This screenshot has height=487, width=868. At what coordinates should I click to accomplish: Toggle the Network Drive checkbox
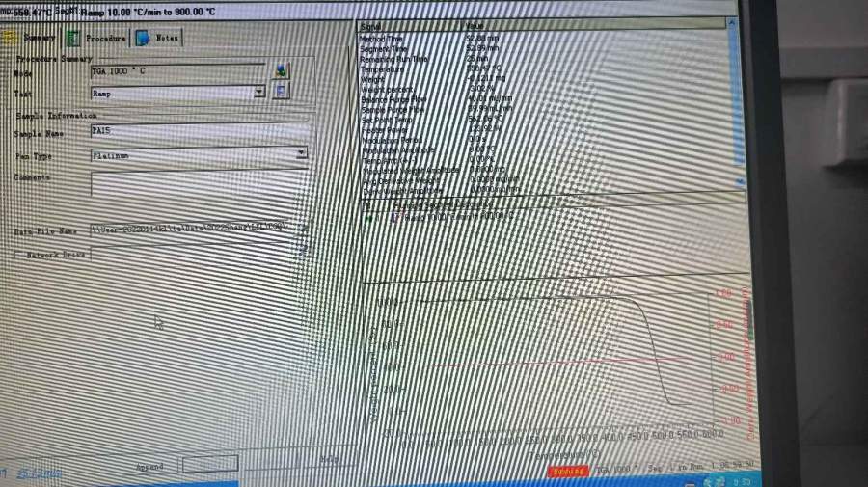click(x=19, y=254)
